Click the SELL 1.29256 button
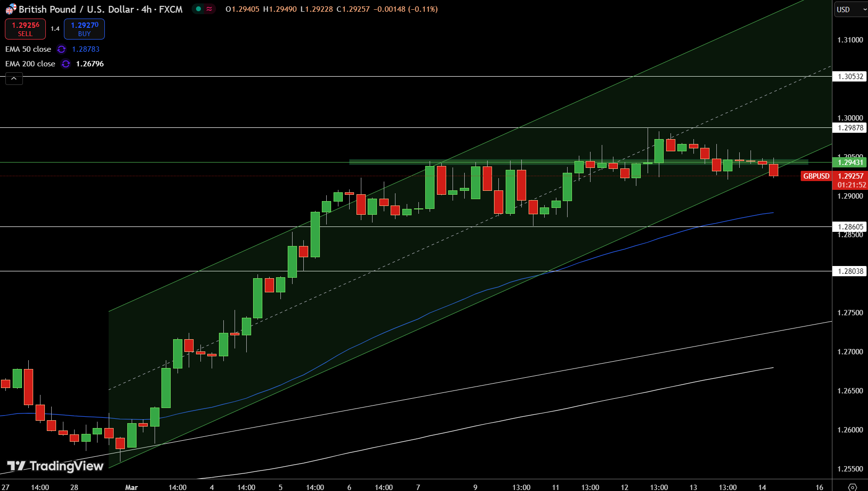The width and height of the screenshot is (868, 491). (x=25, y=29)
